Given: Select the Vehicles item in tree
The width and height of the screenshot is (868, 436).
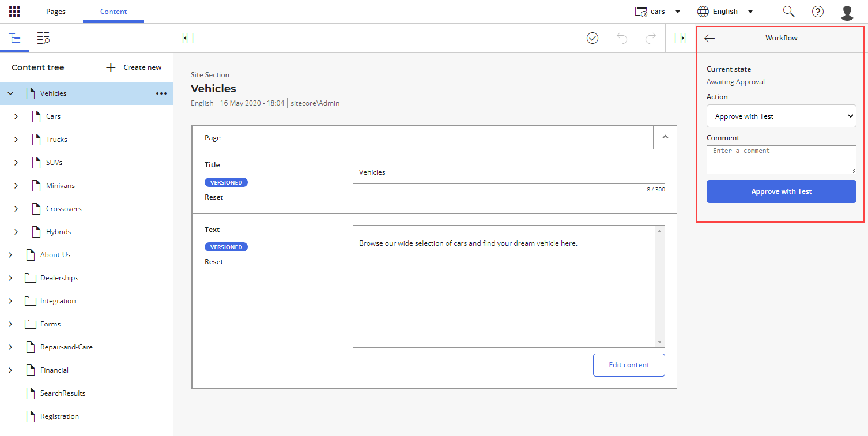Looking at the screenshot, I should tap(86, 93).
